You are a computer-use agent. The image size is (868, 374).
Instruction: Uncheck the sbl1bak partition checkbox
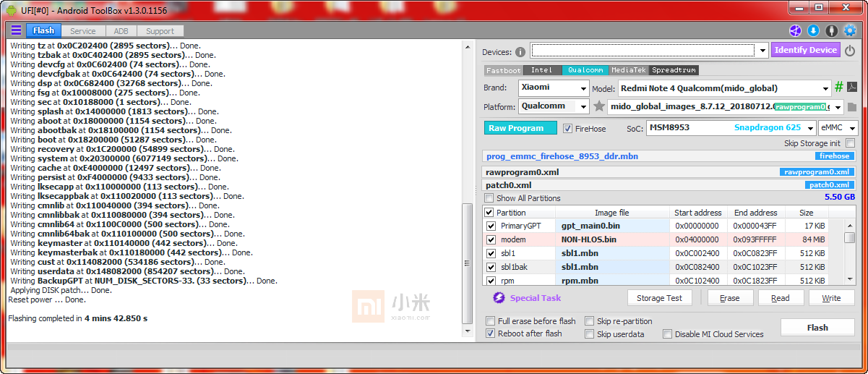tap(491, 267)
